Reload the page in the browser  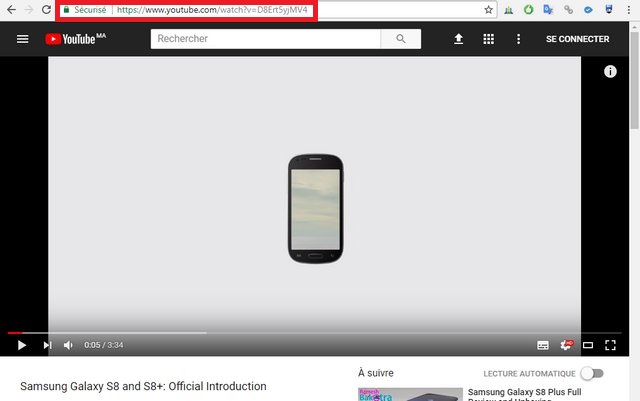[46, 9]
